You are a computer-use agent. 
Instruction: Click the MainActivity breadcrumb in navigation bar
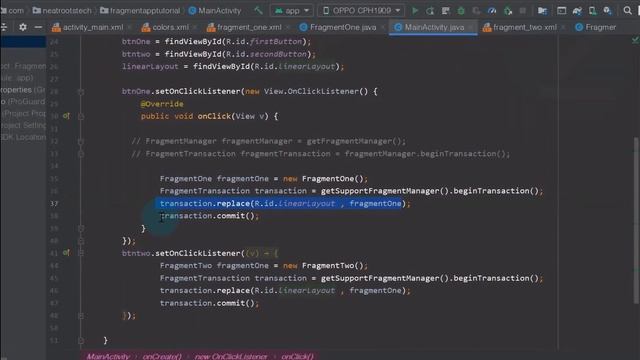pyautogui.click(x=215, y=11)
